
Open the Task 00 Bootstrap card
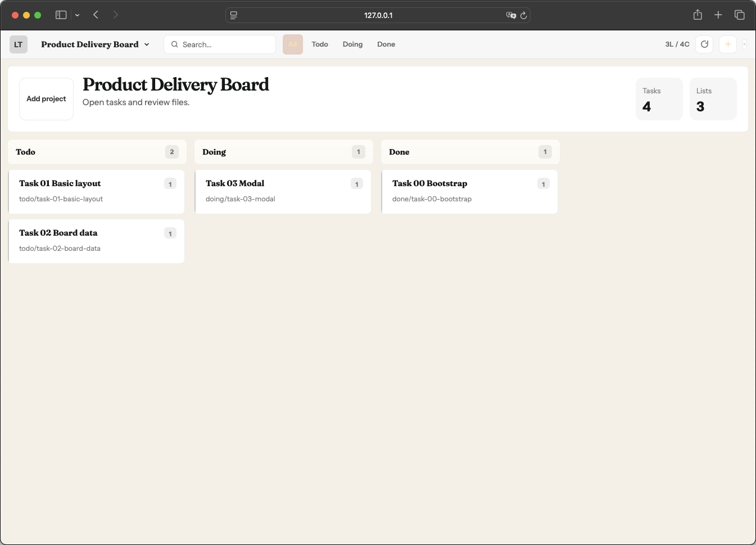(x=469, y=191)
